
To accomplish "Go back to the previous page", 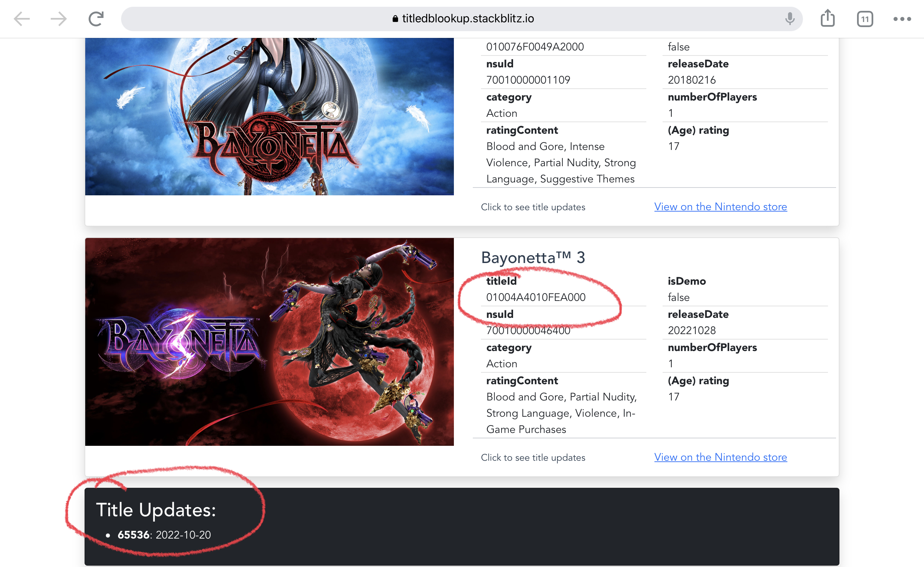I will (x=22, y=19).
